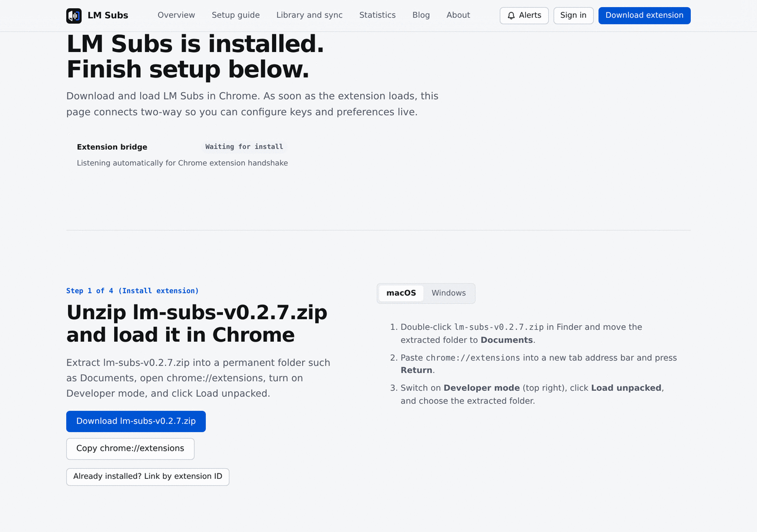Screen dimensions: 757x532
Task: Click the LM Subs brand name
Action: click(108, 15)
